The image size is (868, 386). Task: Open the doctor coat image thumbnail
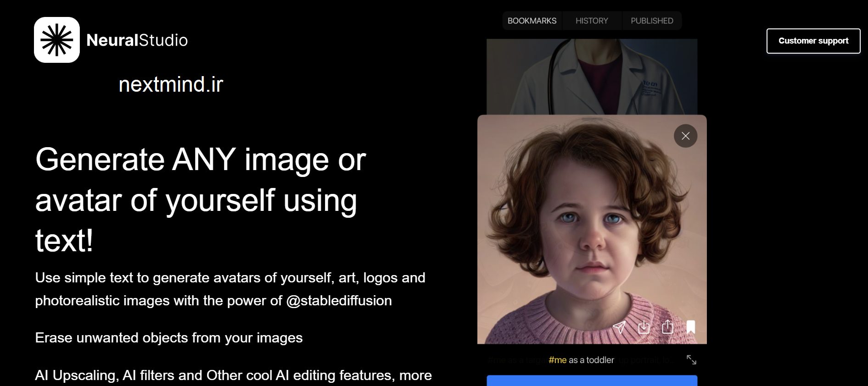pyautogui.click(x=592, y=77)
